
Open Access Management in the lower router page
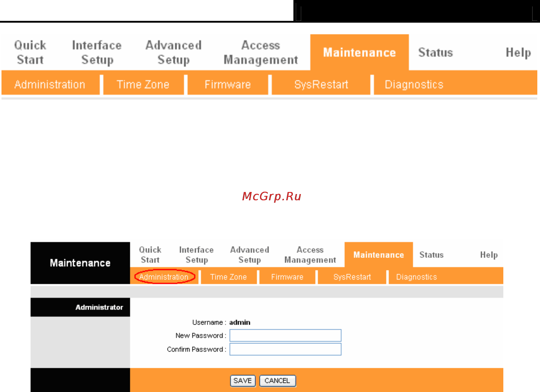coord(310,255)
